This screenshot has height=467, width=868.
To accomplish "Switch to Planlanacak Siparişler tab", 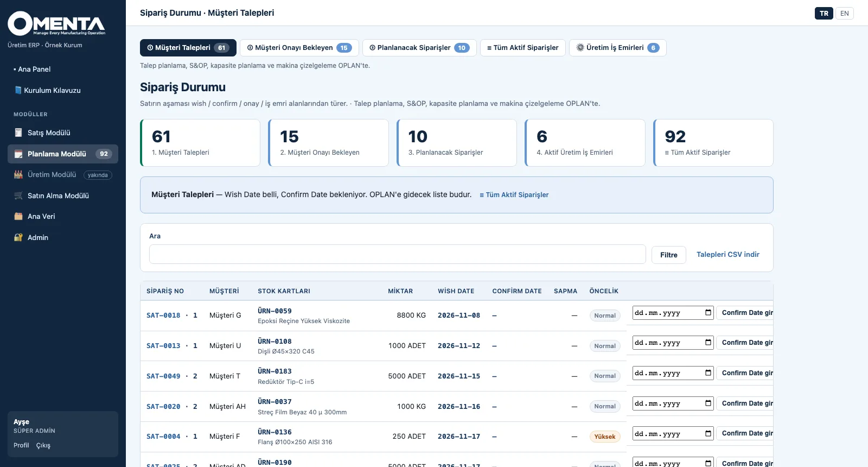I will click(x=419, y=48).
